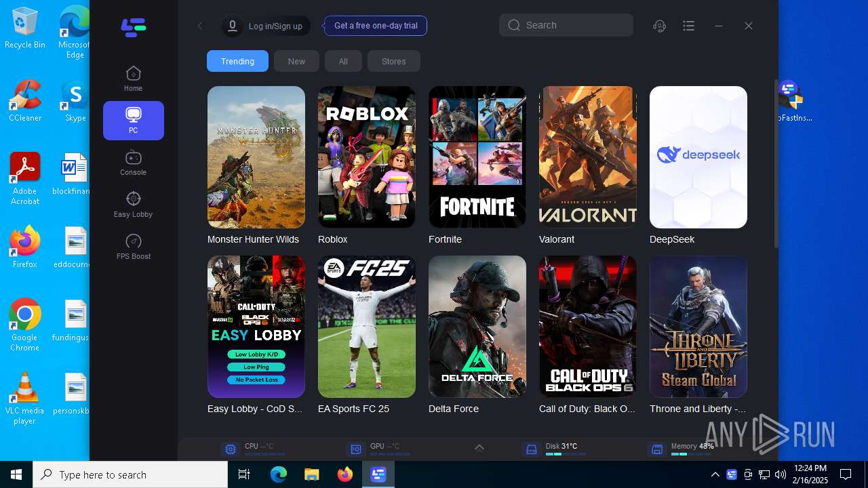Click the Disk status icon
The height and width of the screenshot is (488, 868).
coord(532,449)
